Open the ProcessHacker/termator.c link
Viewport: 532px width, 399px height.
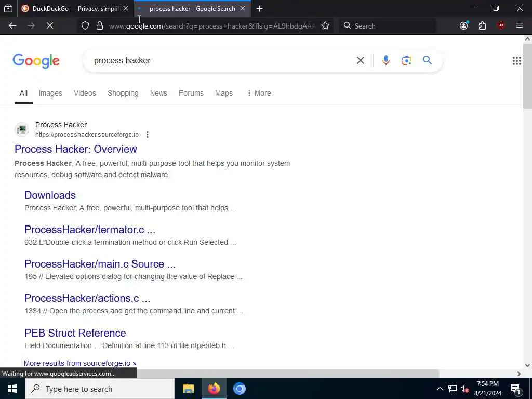pyautogui.click(x=90, y=230)
